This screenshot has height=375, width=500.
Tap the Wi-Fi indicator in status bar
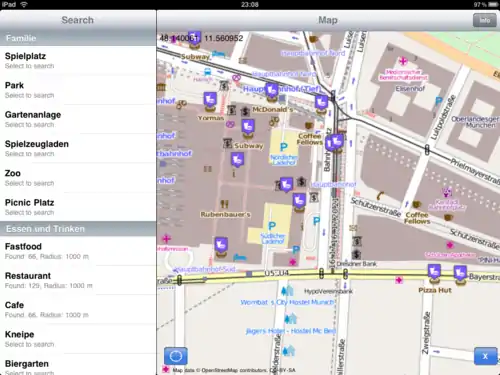[24, 4]
